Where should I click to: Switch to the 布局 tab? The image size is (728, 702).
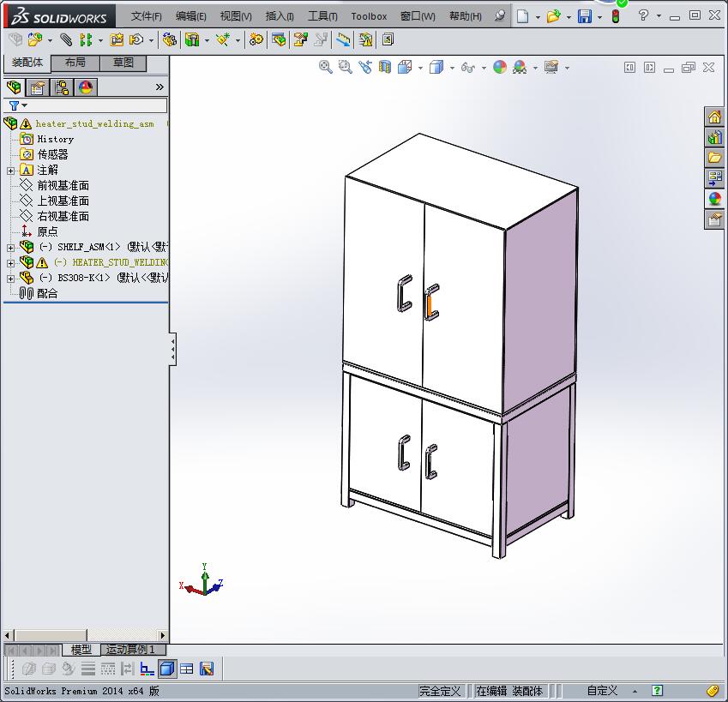pyautogui.click(x=75, y=63)
